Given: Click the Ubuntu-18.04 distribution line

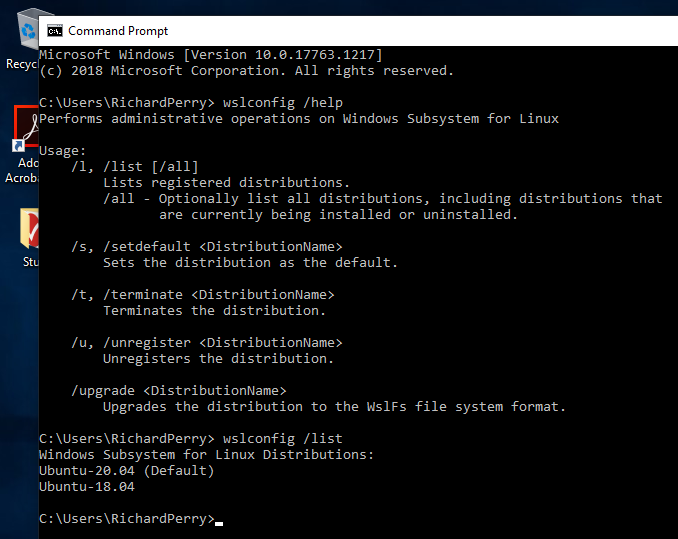Looking at the screenshot, I should click(x=87, y=487).
